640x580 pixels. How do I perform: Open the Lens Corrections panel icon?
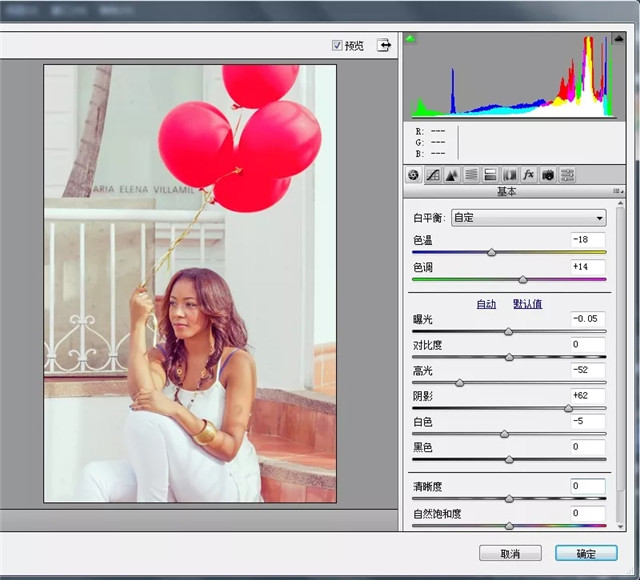(509, 175)
